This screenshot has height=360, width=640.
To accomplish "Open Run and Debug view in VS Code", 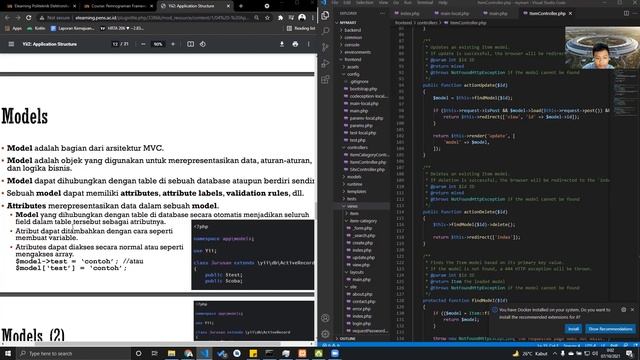I will (x=325, y=63).
